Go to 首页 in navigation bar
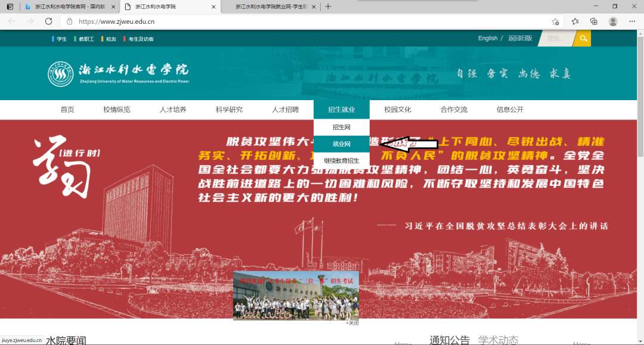 coord(67,110)
